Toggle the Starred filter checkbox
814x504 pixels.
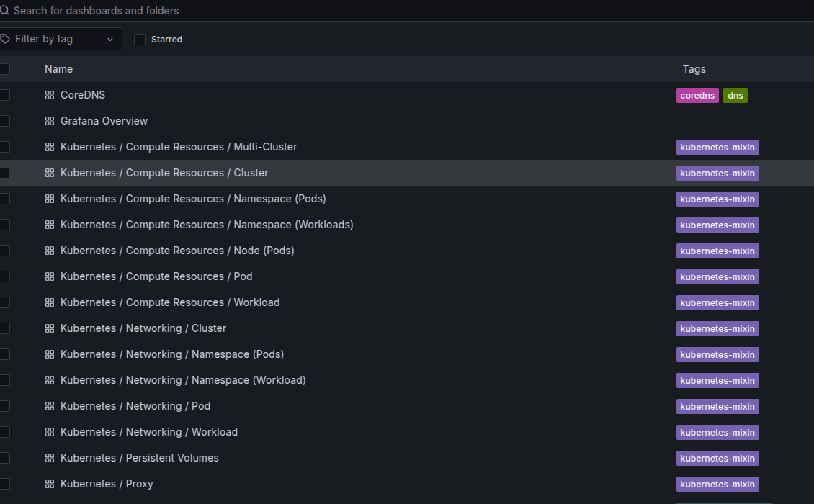pos(140,40)
